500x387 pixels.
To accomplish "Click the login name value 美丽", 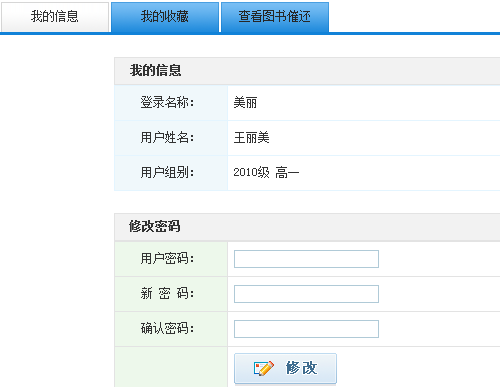I will pyautogui.click(x=245, y=102).
